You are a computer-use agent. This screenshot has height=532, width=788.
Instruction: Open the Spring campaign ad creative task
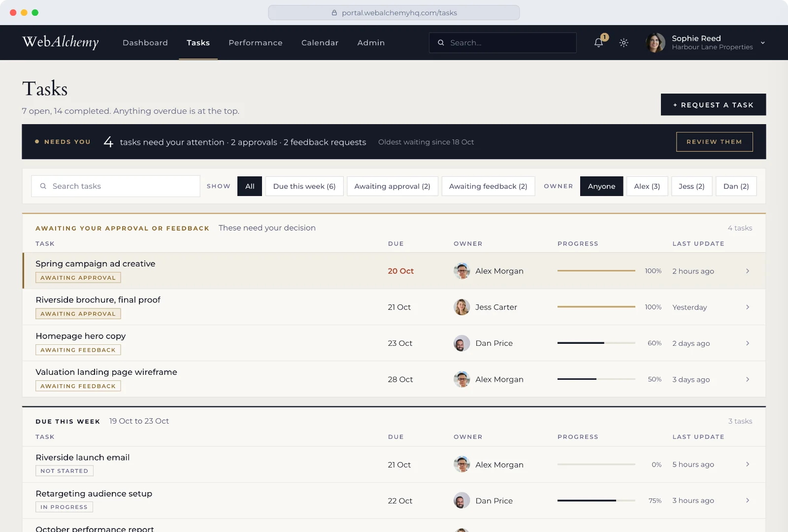tap(96, 264)
